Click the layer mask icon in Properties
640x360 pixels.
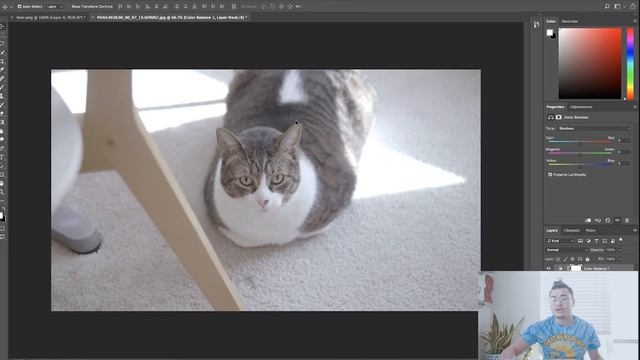(558, 117)
